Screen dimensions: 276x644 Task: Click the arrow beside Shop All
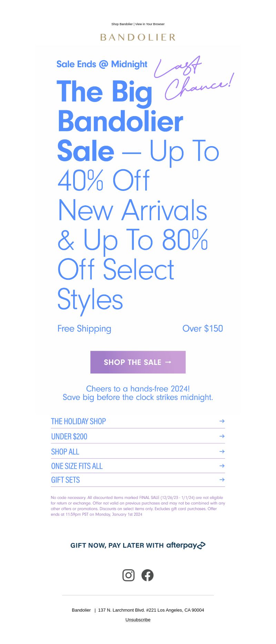pyautogui.click(x=222, y=451)
